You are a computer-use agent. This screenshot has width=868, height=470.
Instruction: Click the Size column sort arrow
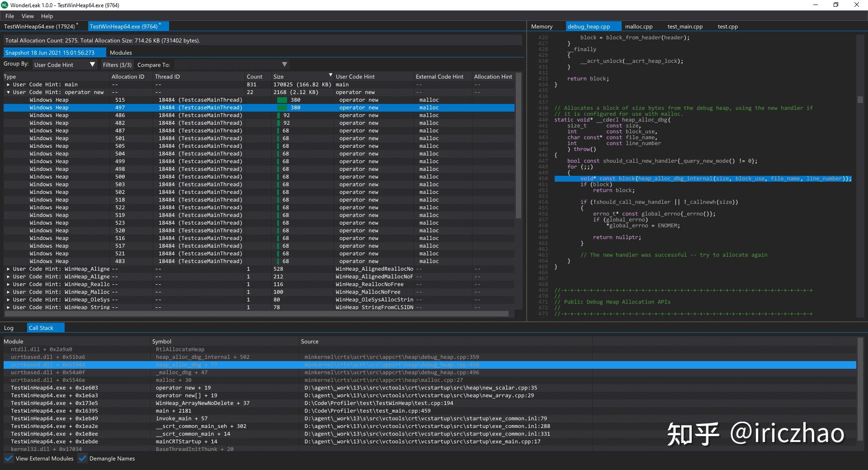pyautogui.click(x=330, y=75)
